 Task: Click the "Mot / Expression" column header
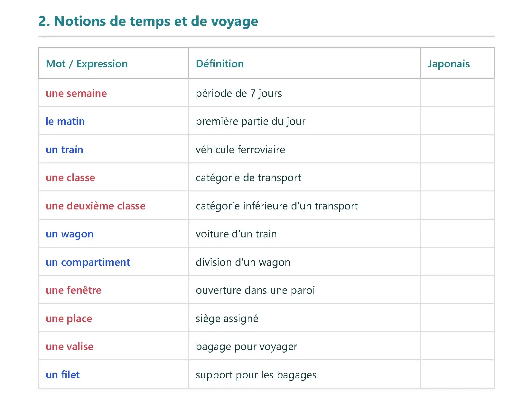[x=87, y=64]
